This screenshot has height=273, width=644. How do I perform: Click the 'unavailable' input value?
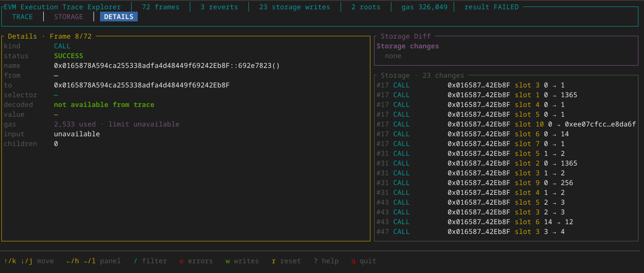coord(77,134)
